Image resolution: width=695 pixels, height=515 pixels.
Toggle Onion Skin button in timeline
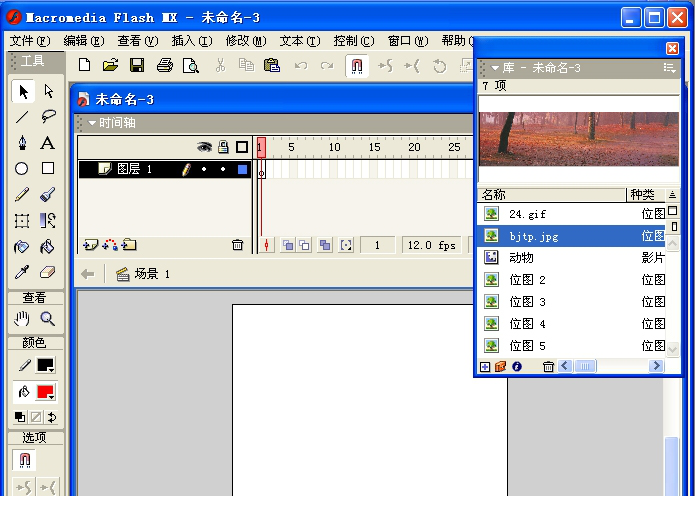(x=288, y=245)
